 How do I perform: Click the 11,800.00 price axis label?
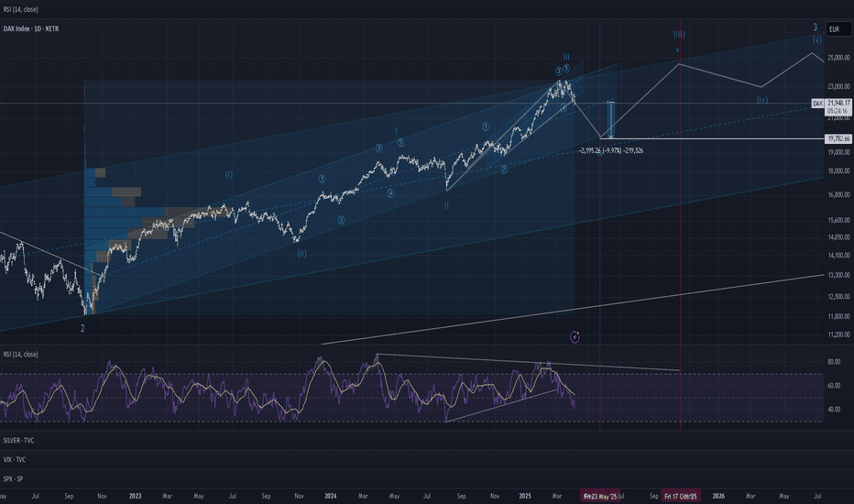pos(838,316)
